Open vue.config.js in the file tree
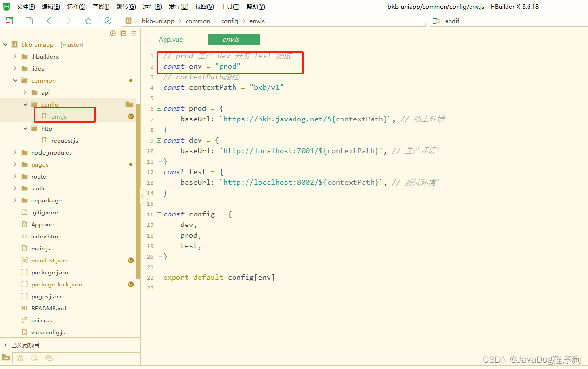The width and height of the screenshot is (588, 369). [x=48, y=332]
